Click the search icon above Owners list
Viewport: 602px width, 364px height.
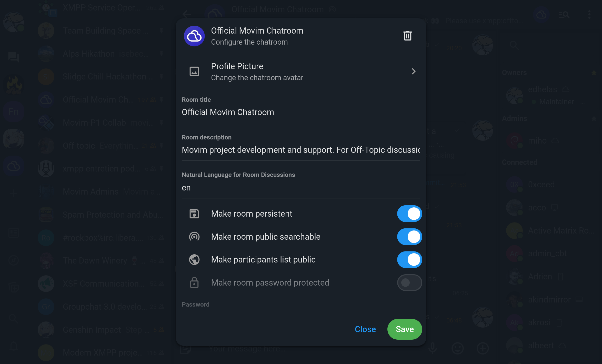point(514,45)
